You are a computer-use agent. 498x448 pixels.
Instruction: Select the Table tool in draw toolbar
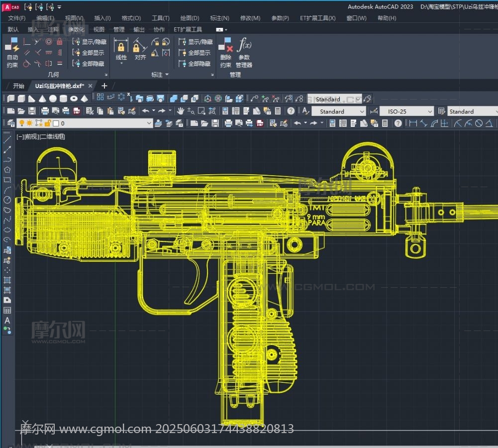7,311
